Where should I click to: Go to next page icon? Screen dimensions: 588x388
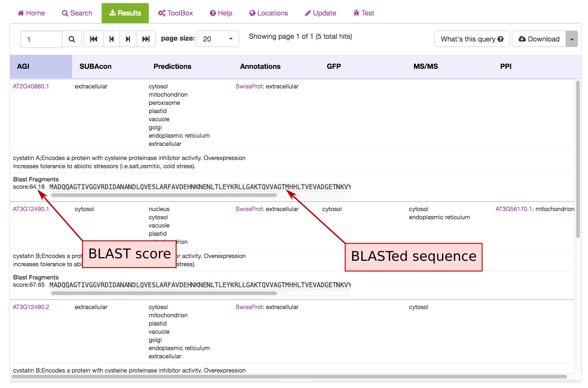pyautogui.click(x=128, y=39)
